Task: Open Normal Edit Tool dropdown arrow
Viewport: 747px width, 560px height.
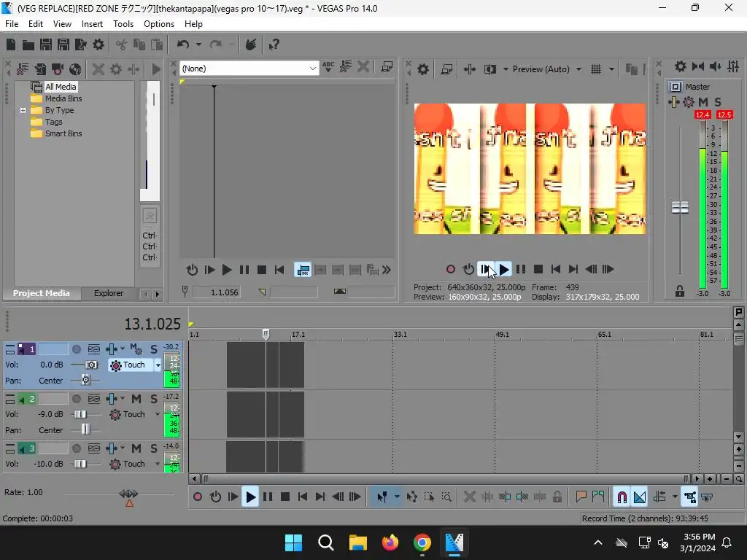Action: [x=397, y=497]
